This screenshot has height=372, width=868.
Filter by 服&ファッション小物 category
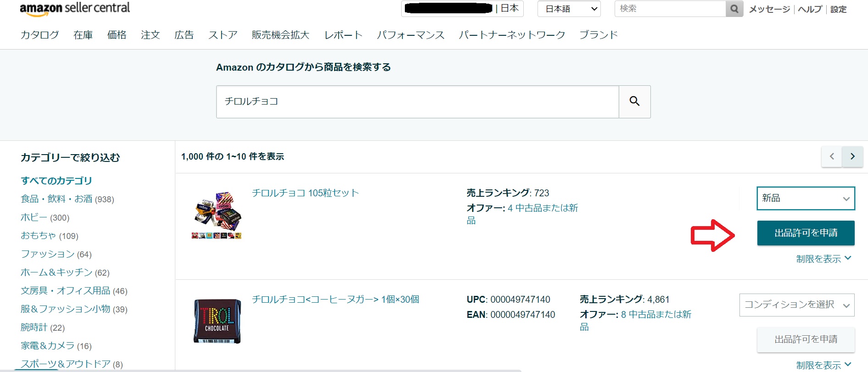tap(74, 309)
